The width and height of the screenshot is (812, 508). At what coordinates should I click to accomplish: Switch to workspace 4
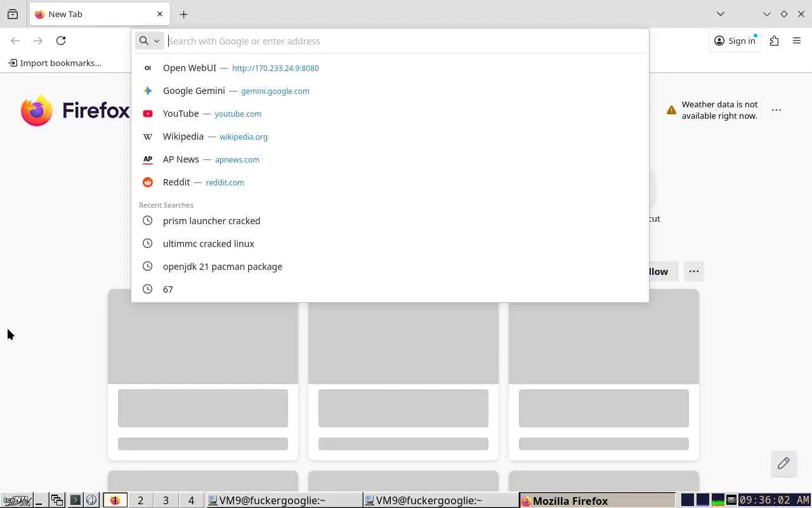191,500
